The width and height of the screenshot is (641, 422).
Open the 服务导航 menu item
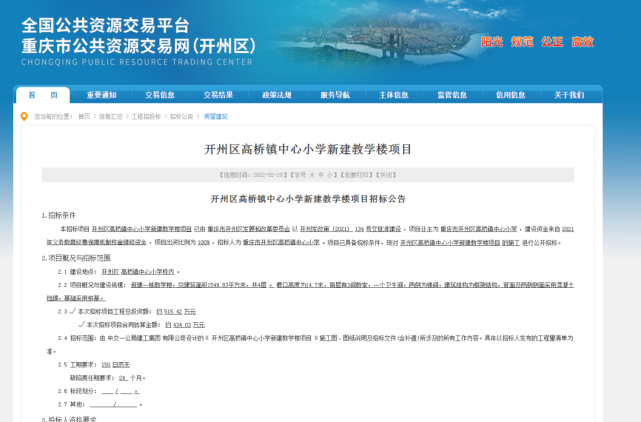(x=336, y=95)
